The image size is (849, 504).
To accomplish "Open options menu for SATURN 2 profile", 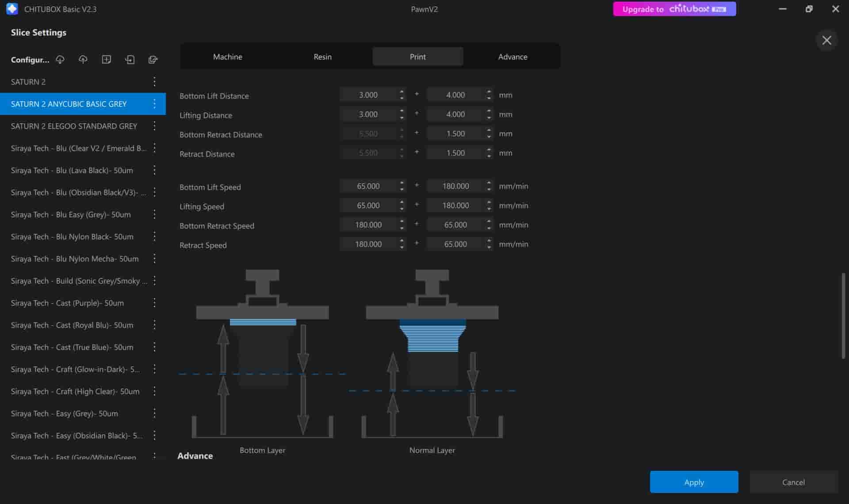I will tap(154, 81).
